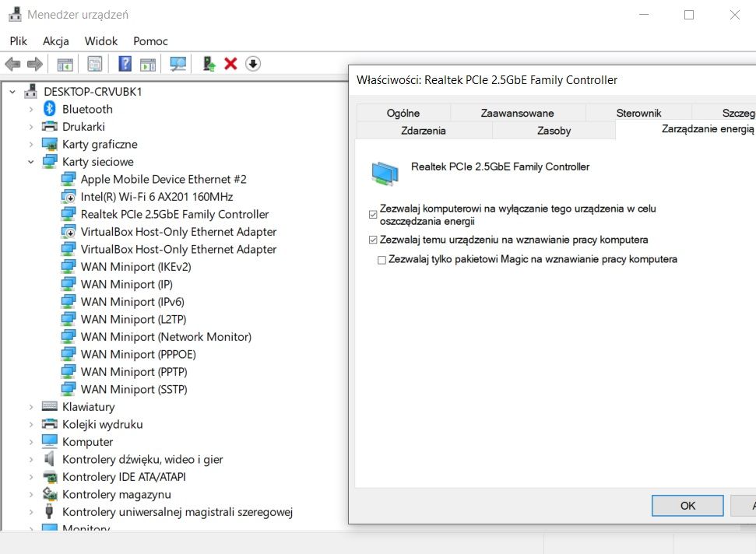Click the sound controllers speaker icon
The width and height of the screenshot is (756, 554).
pos(49,458)
